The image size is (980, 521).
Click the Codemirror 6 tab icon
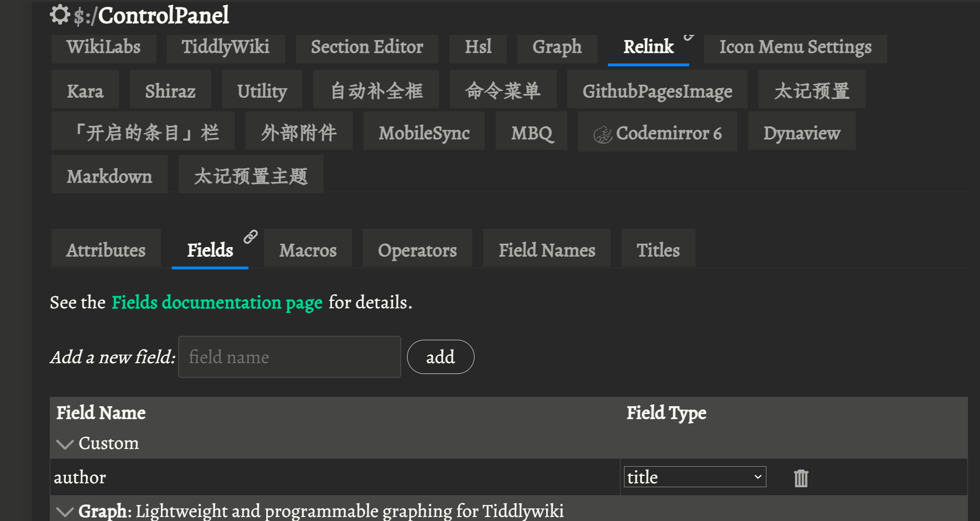(603, 134)
